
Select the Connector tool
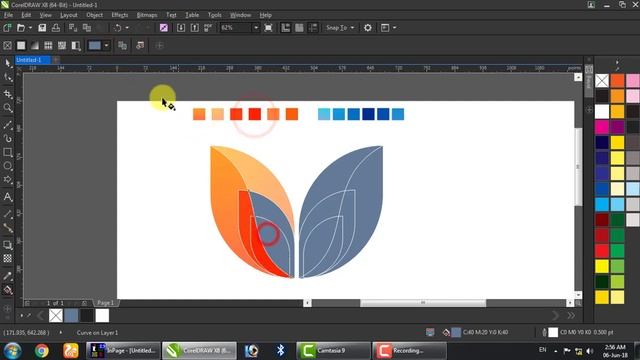tap(7, 228)
